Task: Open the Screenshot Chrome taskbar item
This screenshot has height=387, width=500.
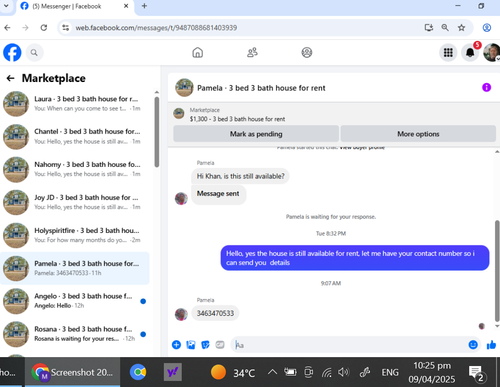Action: click(73, 372)
